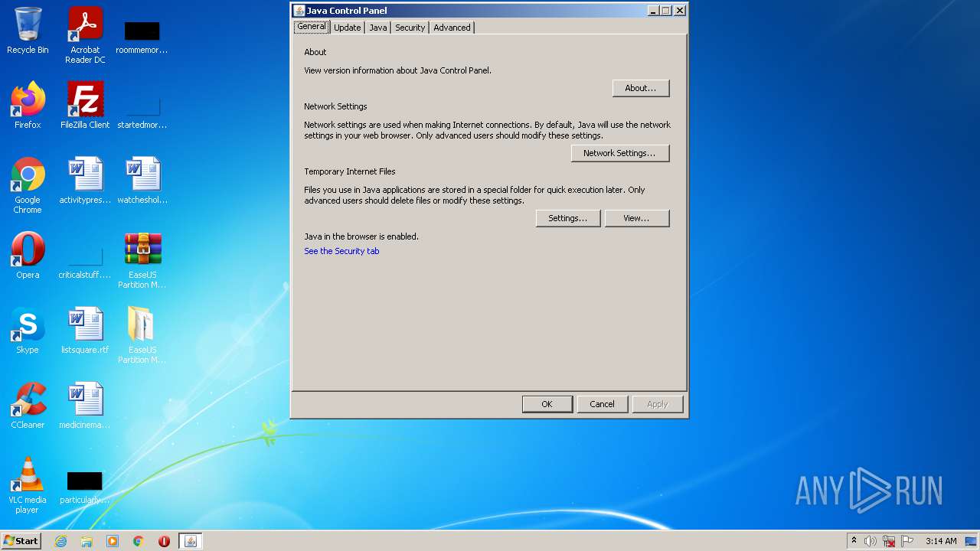Open Java Control Panel title icon menu
The image size is (980, 551).
pyautogui.click(x=299, y=11)
